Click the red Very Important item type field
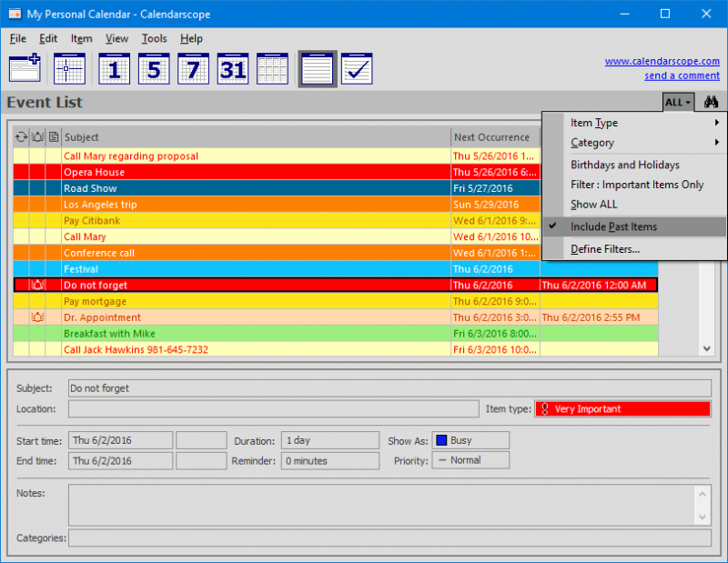This screenshot has width=728, height=563. 622,409
